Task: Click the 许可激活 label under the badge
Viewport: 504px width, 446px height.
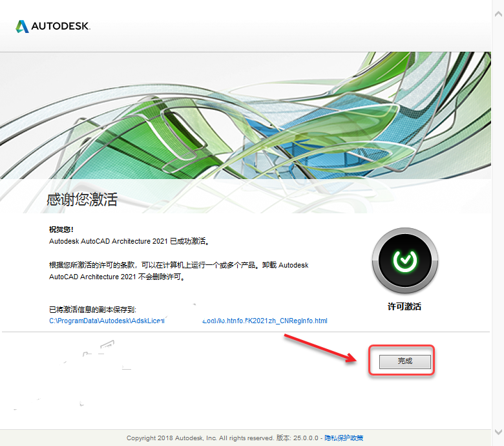Action: pyautogui.click(x=404, y=306)
